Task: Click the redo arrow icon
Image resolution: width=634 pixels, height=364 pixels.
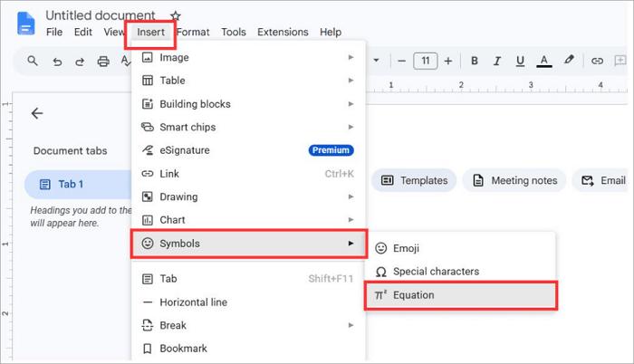Action: pos(80,62)
